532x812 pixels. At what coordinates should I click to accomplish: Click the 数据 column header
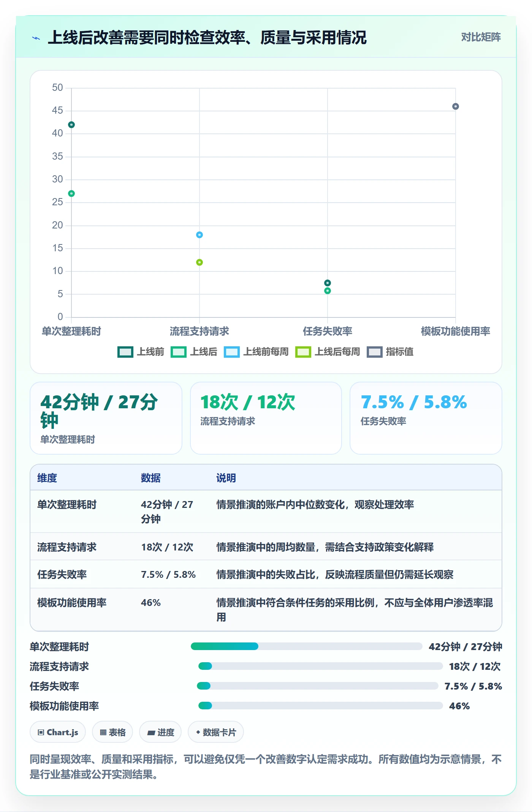151,478
